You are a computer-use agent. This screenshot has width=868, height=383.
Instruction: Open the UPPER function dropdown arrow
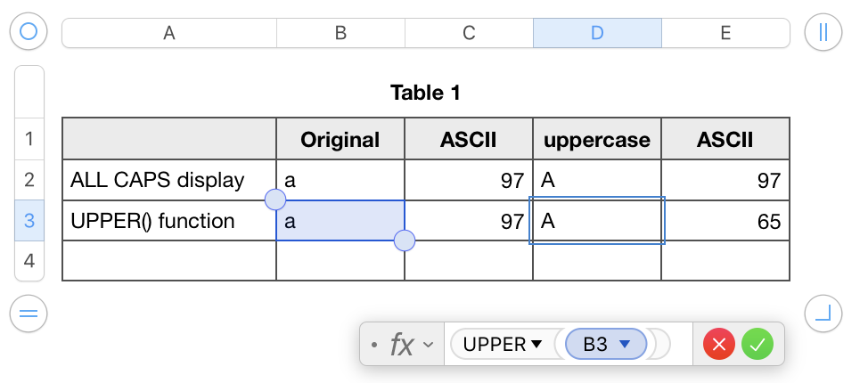pos(536,345)
